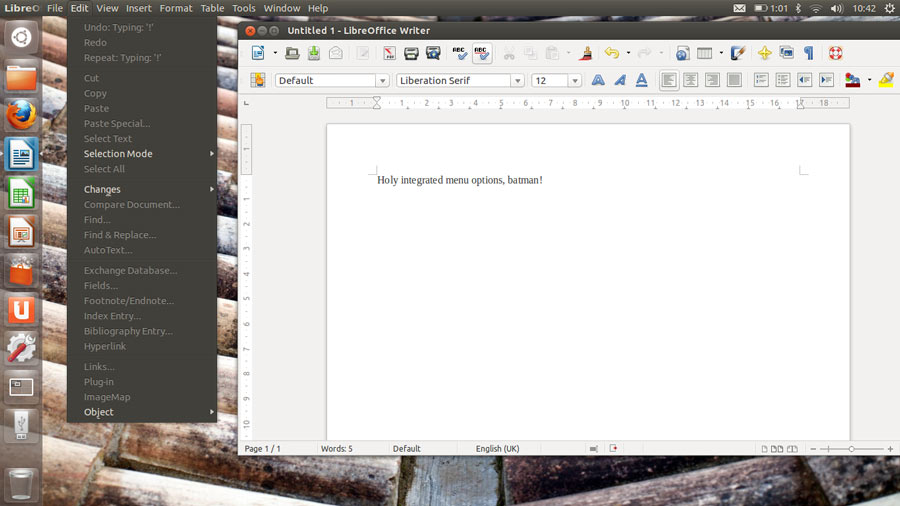Toggle AutoSpellcheck in the toolbar
This screenshot has height=506, width=900.
click(482, 53)
